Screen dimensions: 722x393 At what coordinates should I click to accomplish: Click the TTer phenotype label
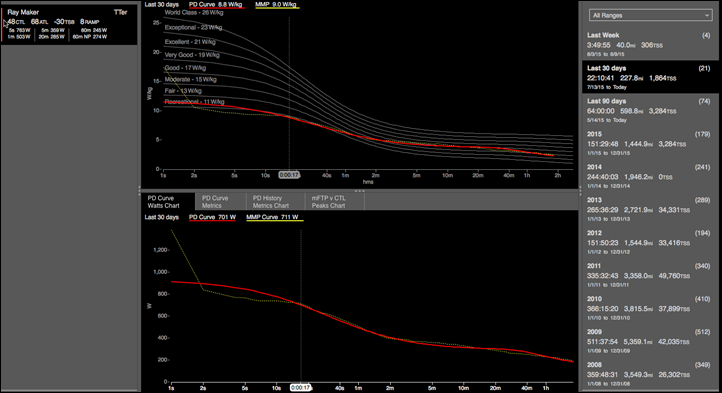pos(121,12)
